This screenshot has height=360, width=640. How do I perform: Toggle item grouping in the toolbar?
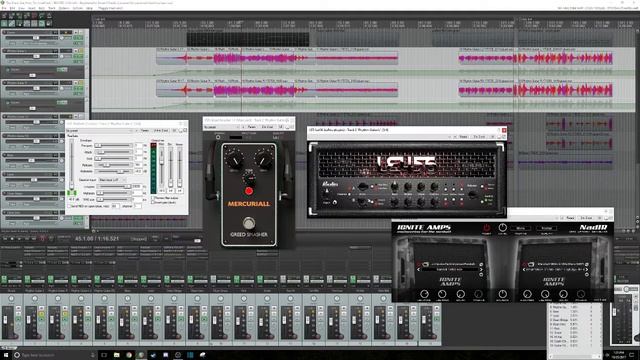12,24
